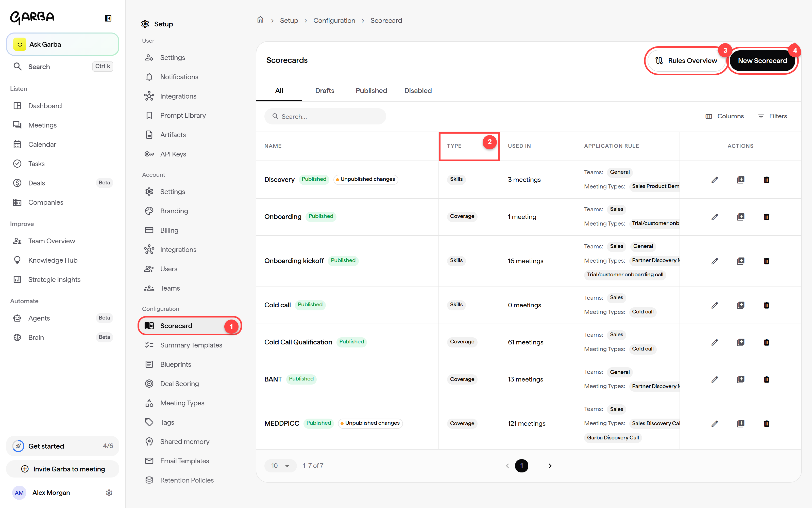The height and width of the screenshot is (508, 812).
Task: Sort by the Used In column header
Action: coord(519,146)
